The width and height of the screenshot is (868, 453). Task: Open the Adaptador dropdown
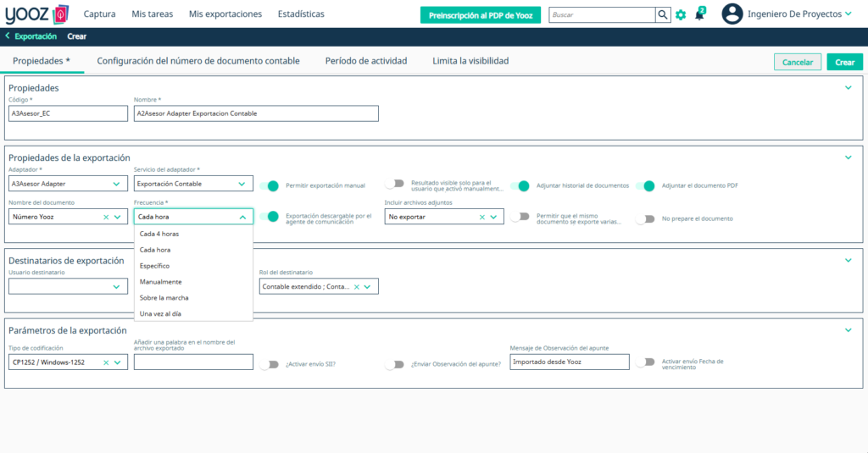tap(68, 184)
